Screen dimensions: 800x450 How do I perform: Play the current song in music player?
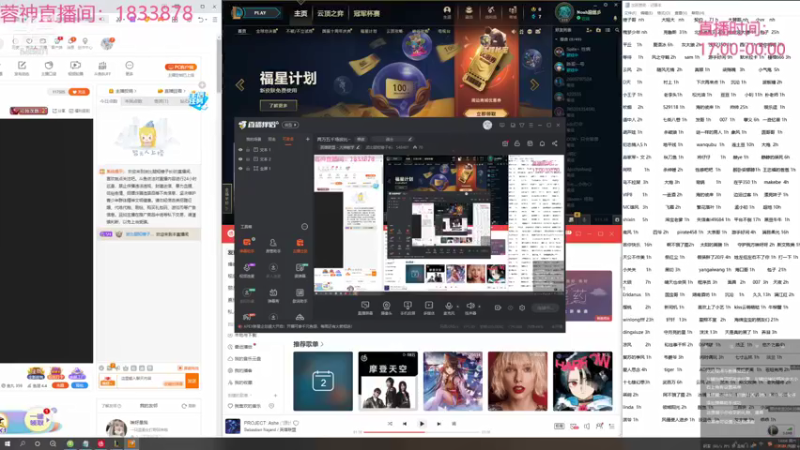point(421,423)
